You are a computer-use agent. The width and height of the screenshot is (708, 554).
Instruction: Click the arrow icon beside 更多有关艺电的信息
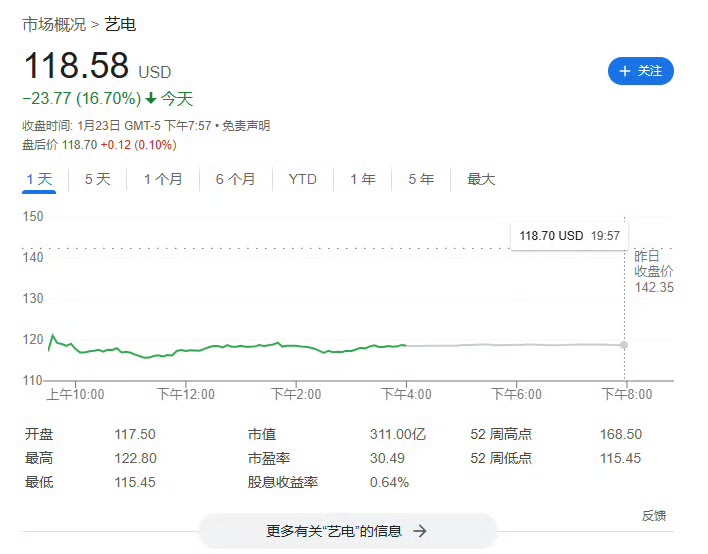419,531
